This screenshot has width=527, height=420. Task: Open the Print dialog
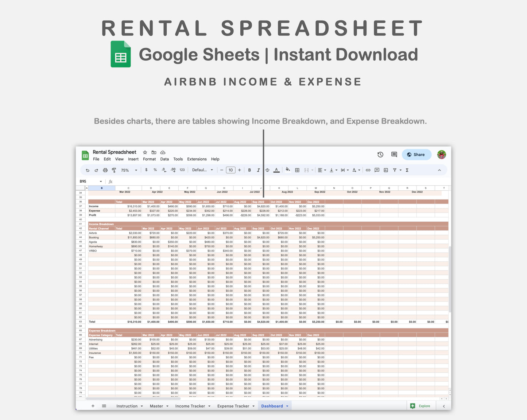pyautogui.click(x=105, y=170)
